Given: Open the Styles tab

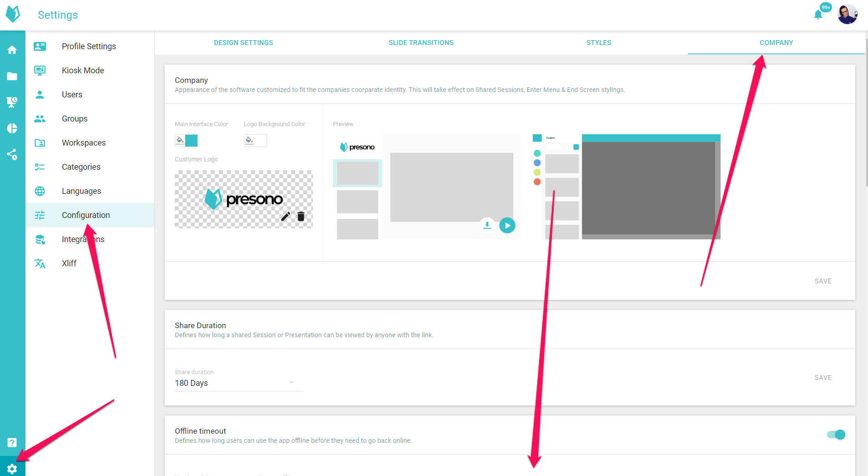Looking at the screenshot, I should (x=598, y=43).
